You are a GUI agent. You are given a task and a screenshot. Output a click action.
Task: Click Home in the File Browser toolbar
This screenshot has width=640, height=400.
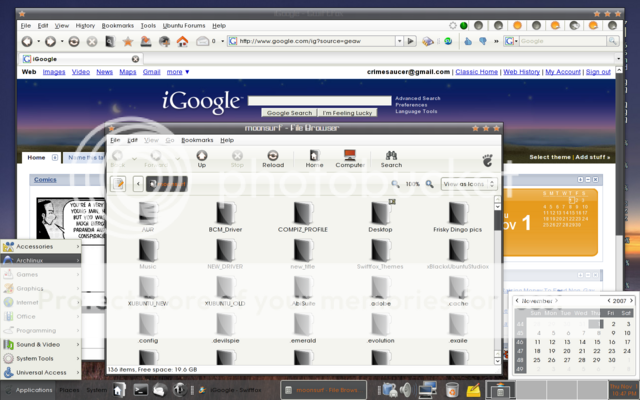click(314, 159)
